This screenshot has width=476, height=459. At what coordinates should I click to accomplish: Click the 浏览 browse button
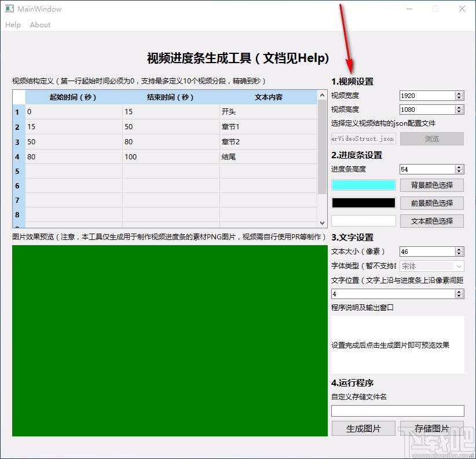(x=431, y=139)
